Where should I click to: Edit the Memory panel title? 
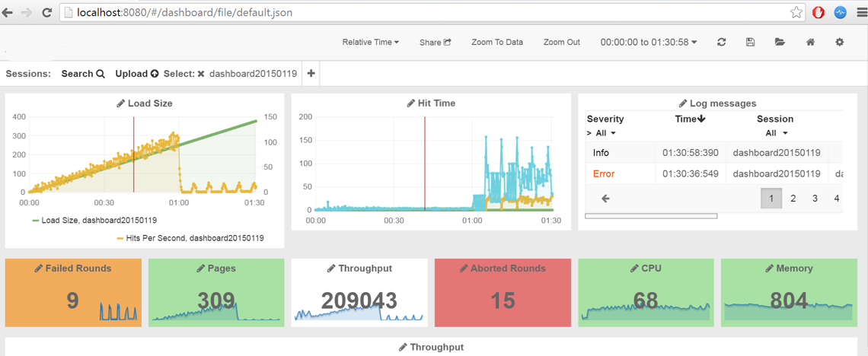coord(789,269)
